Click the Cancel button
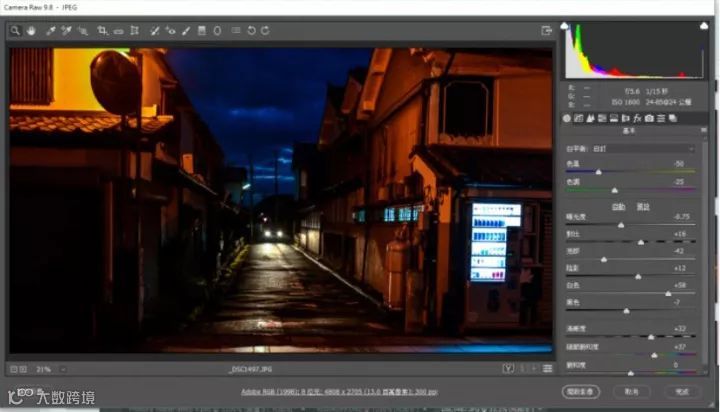 point(631,392)
